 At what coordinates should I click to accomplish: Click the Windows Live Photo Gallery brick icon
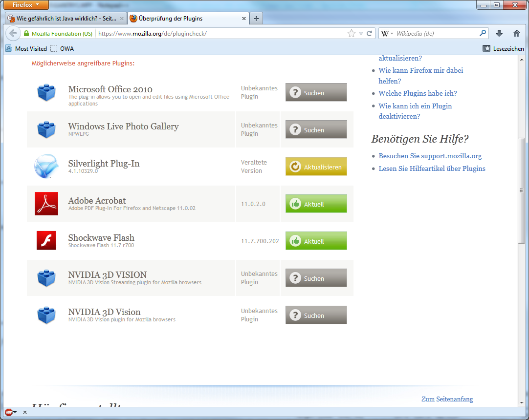(46, 129)
